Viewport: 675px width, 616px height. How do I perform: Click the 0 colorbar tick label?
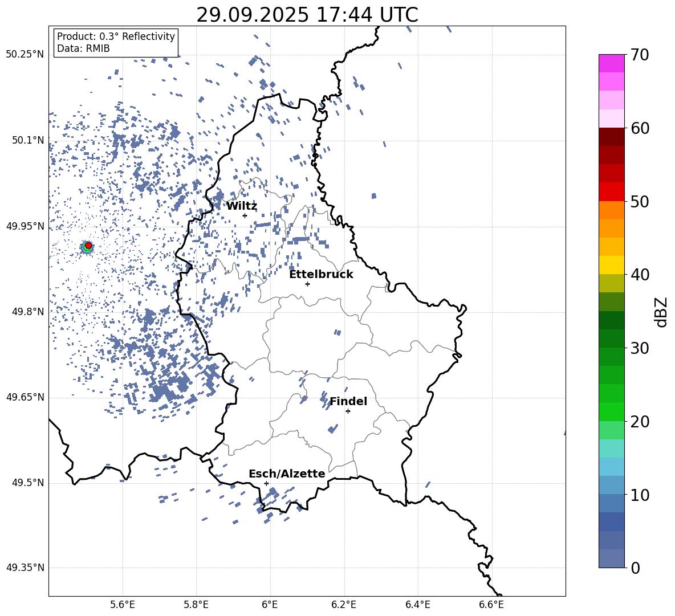click(x=635, y=568)
